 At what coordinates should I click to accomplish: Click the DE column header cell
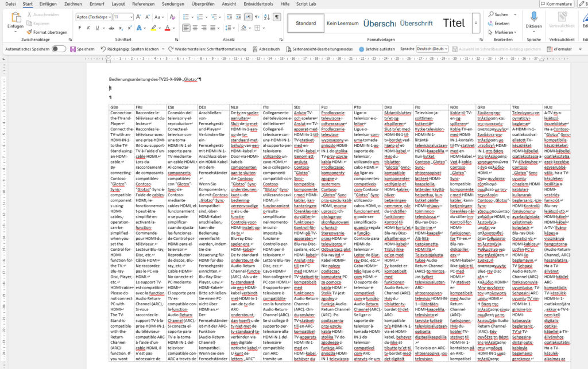tap(213, 107)
